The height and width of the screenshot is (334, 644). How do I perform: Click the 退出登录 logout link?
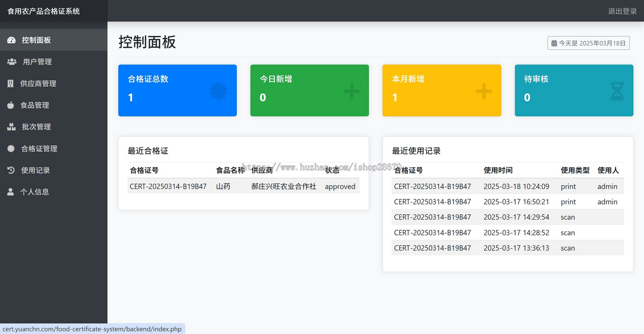tap(623, 11)
